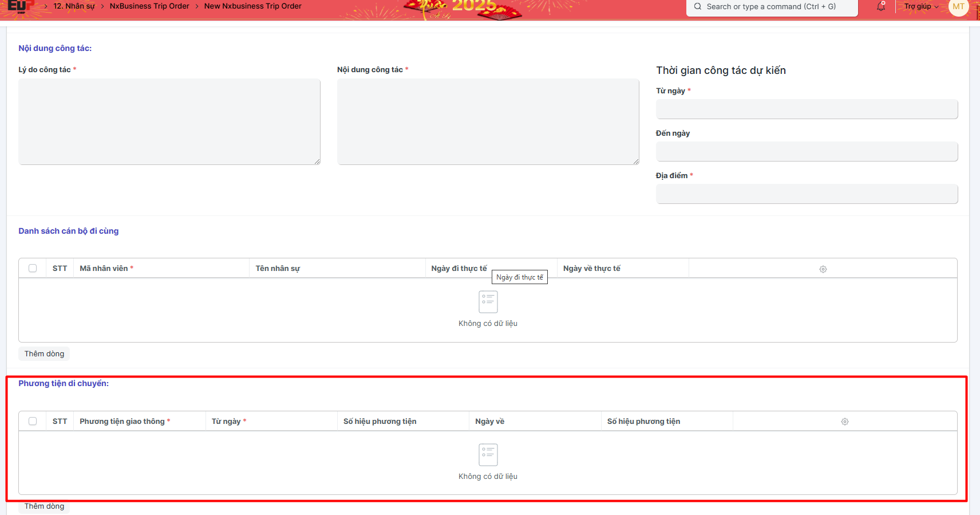Add row to companion staff list
The height and width of the screenshot is (515, 980).
click(44, 354)
